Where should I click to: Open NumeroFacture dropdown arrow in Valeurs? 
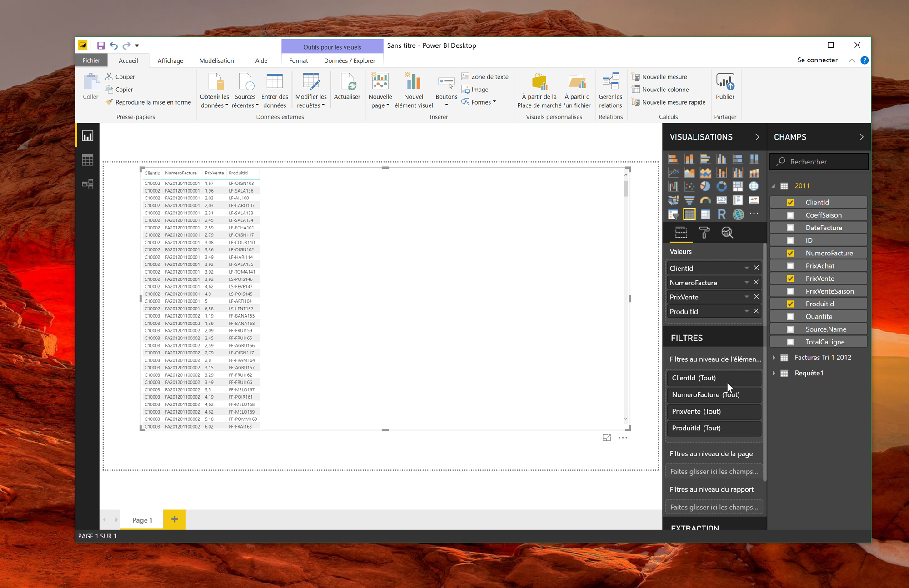(746, 283)
